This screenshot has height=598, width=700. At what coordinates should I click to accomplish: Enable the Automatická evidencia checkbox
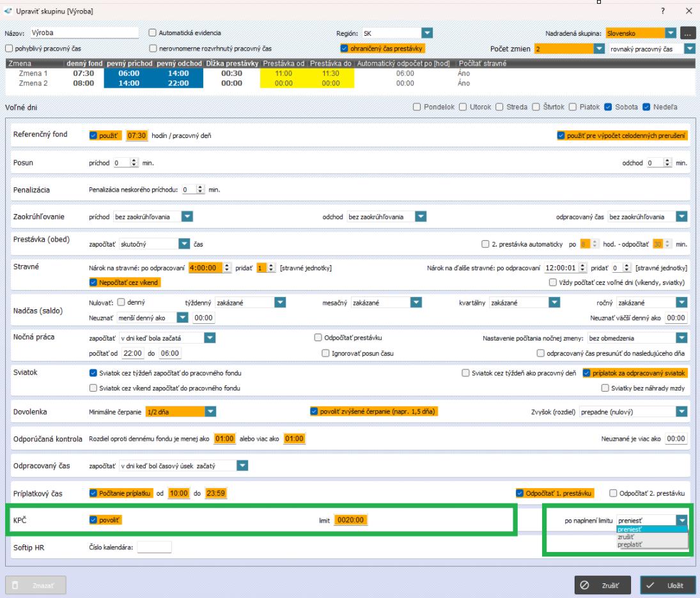[152, 33]
